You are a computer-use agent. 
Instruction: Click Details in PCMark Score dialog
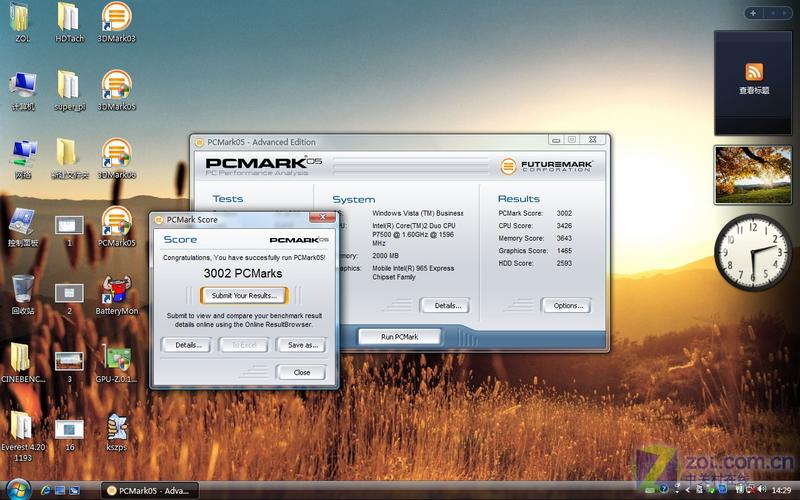(186, 345)
